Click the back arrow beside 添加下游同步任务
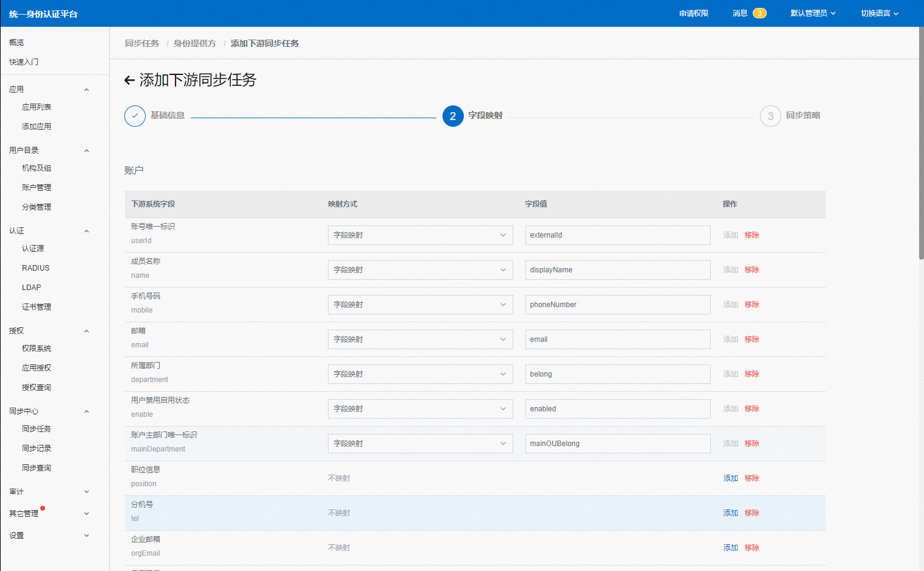924x571 pixels. point(129,80)
